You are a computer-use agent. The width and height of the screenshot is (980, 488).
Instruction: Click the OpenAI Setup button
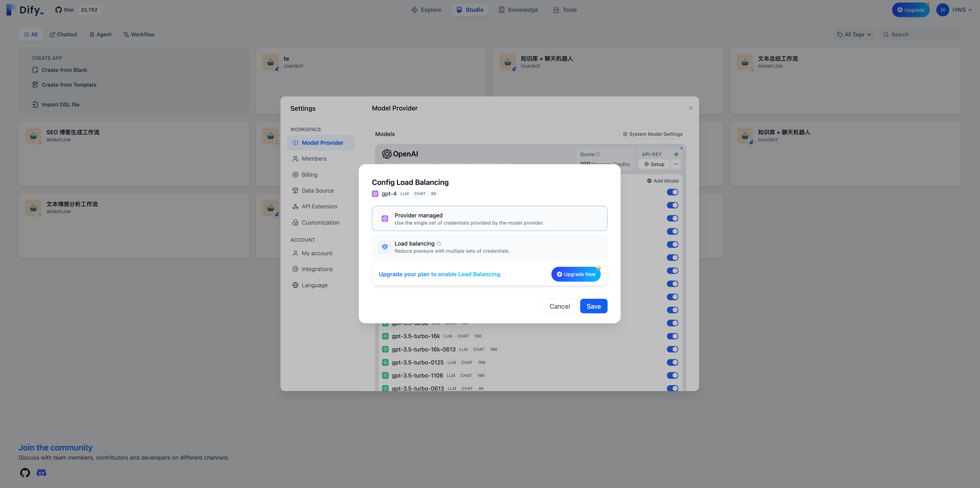(x=654, y=164)
